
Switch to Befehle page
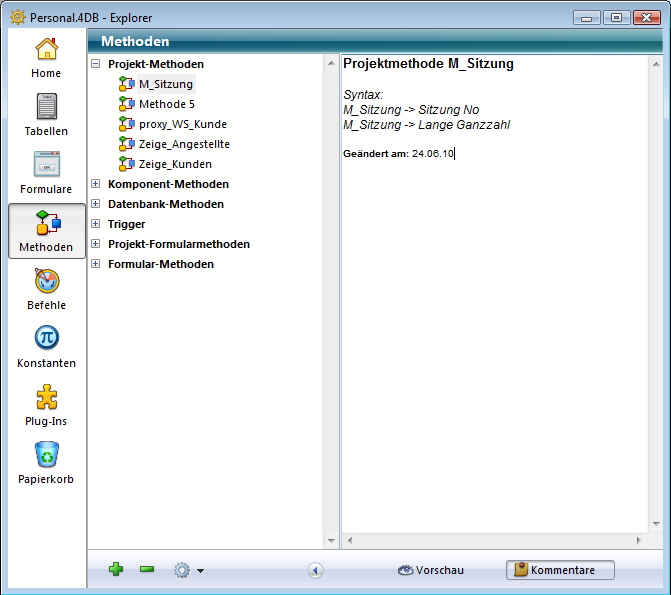tap(46, 288)
